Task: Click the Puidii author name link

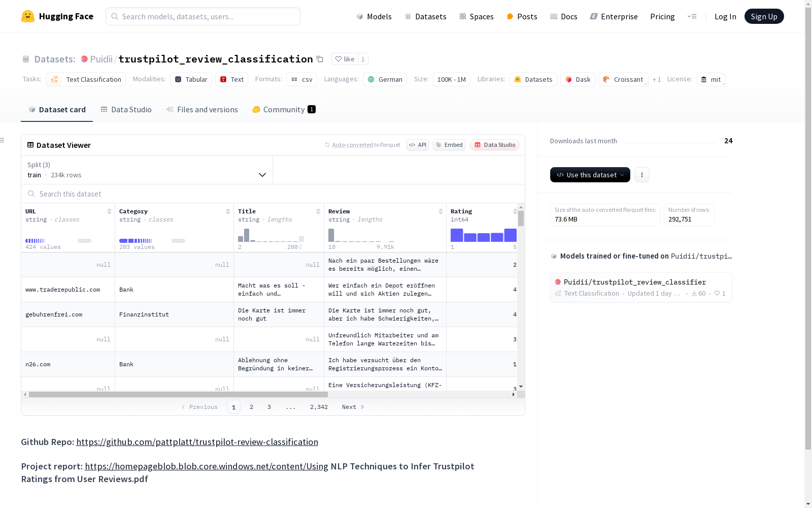Action: click(101, 59)
